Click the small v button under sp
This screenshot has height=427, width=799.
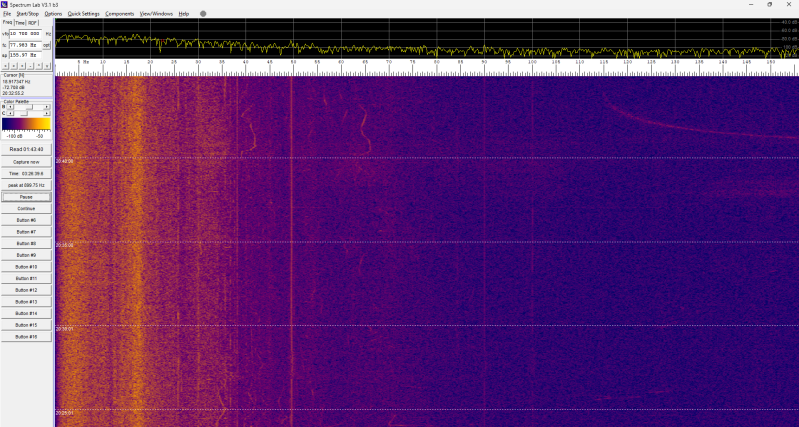click(x=47, y=66)
